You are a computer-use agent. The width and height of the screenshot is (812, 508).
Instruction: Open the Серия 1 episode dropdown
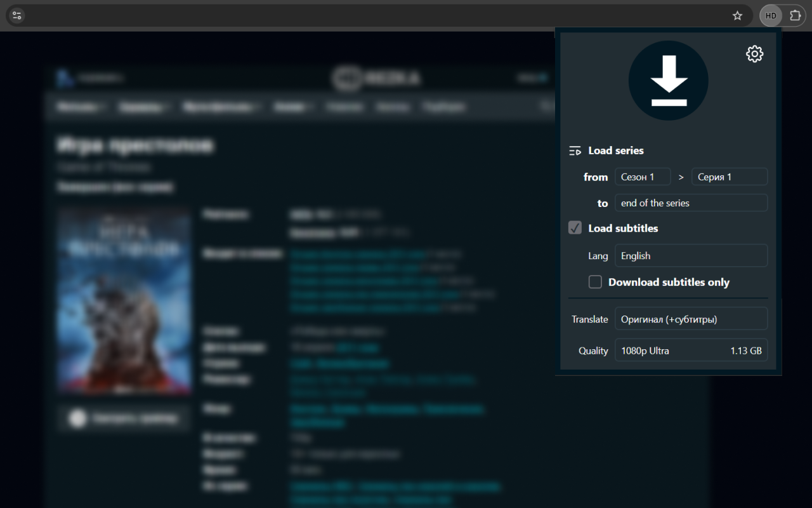click(730, 177)
